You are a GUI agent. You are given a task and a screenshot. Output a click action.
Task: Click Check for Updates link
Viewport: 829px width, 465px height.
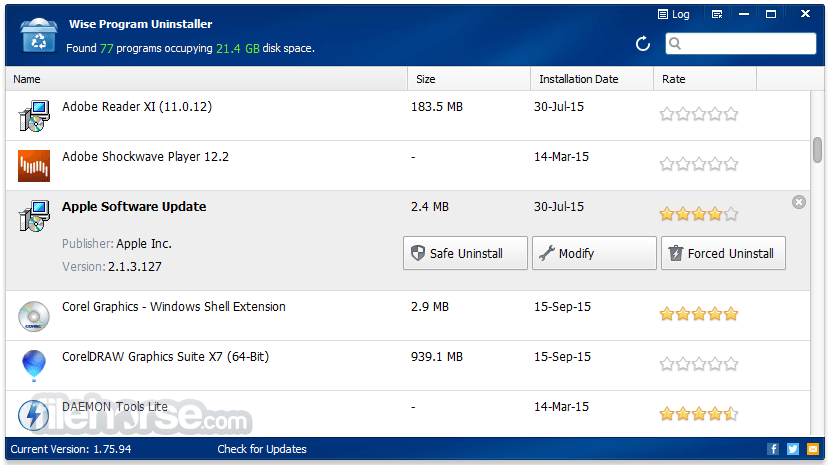pos(262,449)
